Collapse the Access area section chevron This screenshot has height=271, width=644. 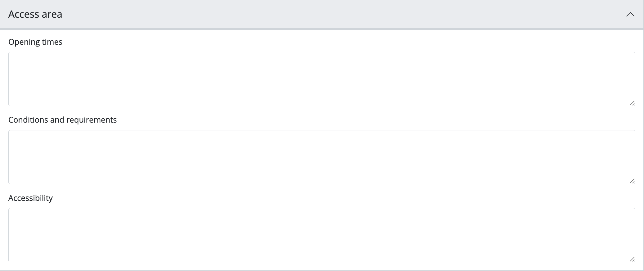pos(630,14)
